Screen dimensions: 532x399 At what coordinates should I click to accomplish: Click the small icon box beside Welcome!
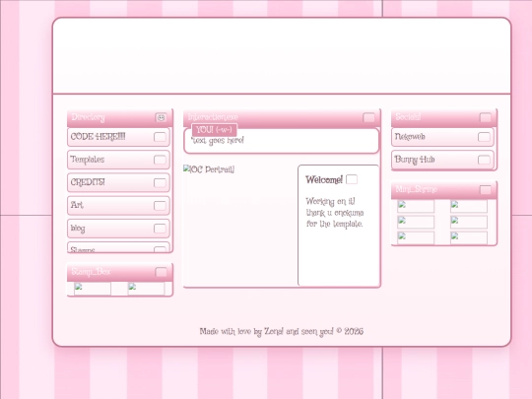click(x=352, y=179)
